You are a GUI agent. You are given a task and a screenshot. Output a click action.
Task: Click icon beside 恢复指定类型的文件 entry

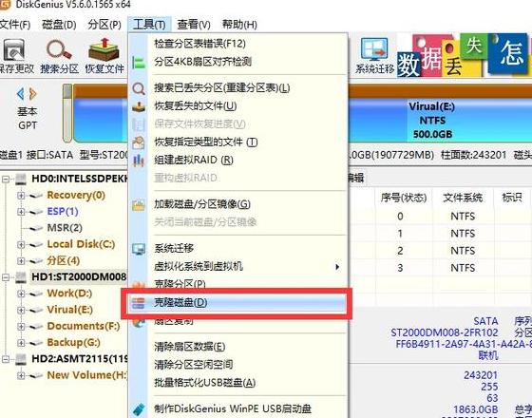click(139, 142)
